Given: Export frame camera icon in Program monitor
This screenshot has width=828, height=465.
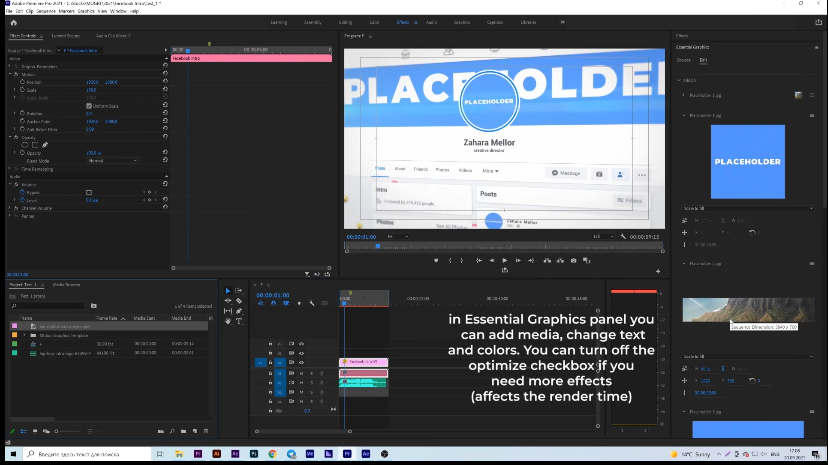Looking at the screenshot, I should pos(573,260).
